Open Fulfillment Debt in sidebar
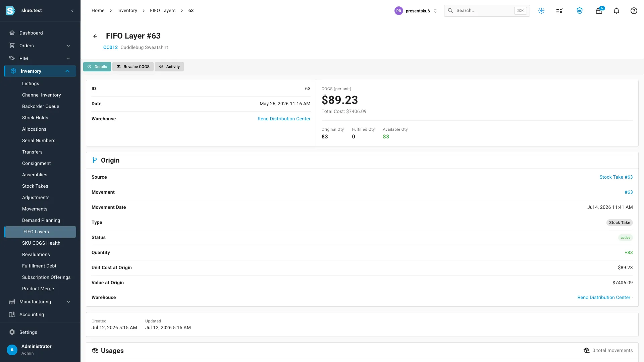The image size is (644, 362). pyautogui.click(x=39, y=266)
